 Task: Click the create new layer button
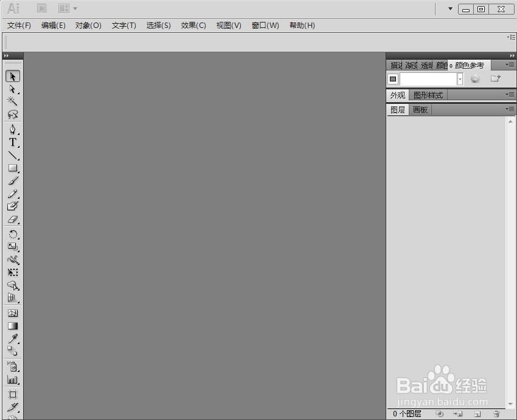coord(477,414)
